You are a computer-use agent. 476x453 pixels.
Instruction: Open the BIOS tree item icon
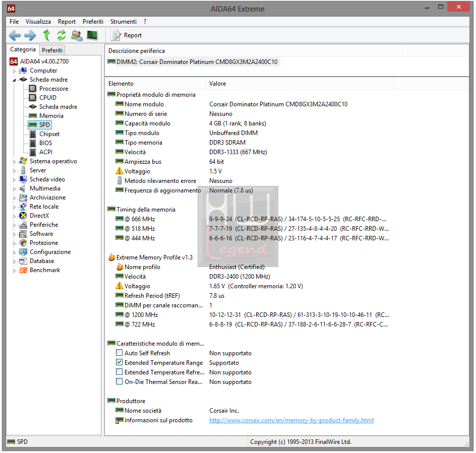click(x=33, y=143)
